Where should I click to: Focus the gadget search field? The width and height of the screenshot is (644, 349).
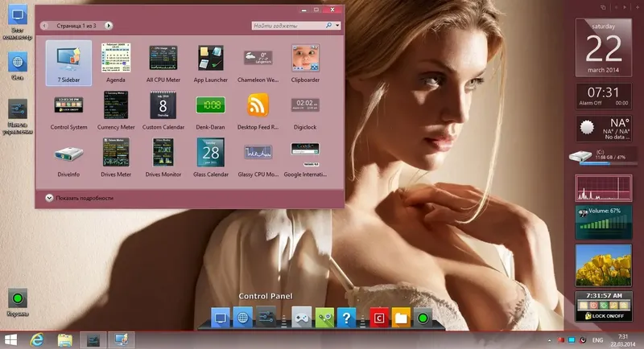288,26
